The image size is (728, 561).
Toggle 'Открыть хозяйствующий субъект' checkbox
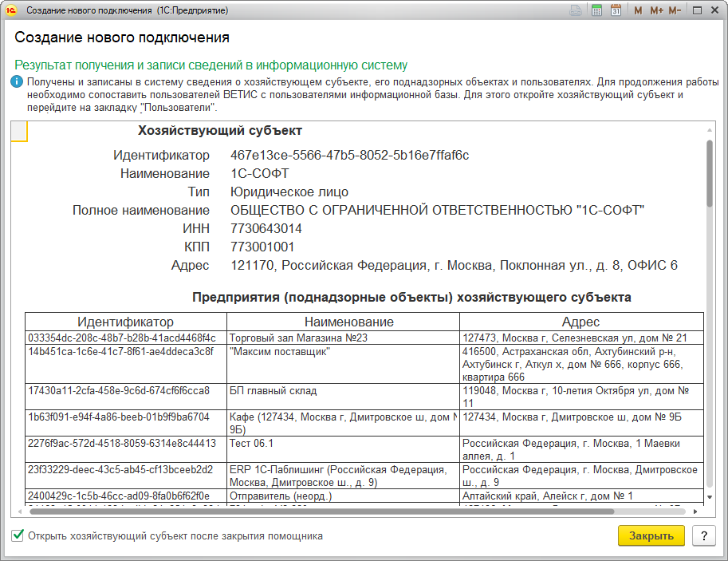click(x=18, y=535)
